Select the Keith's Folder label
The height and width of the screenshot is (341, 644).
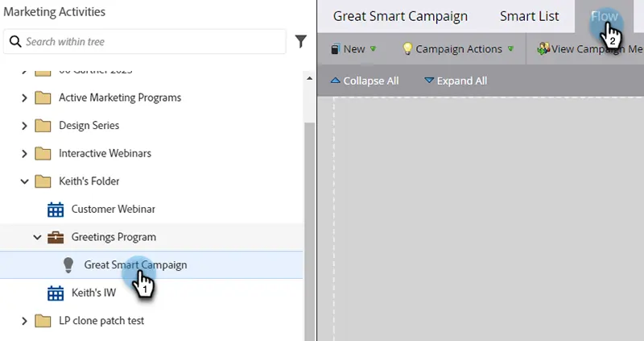pos(89,181)
